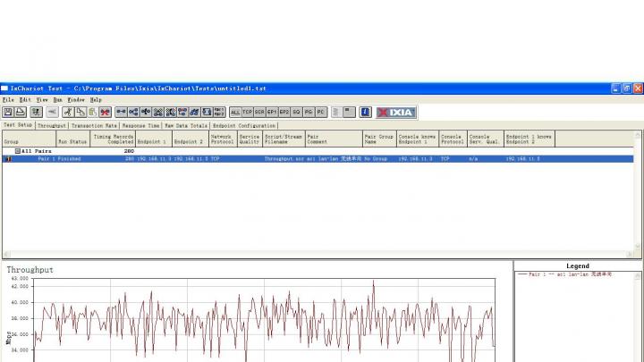Click the Endpoint 2 column header
Image resolution: width=644 pixels, height=362 pixels.
pyautogui.click(x=191, y=139)
